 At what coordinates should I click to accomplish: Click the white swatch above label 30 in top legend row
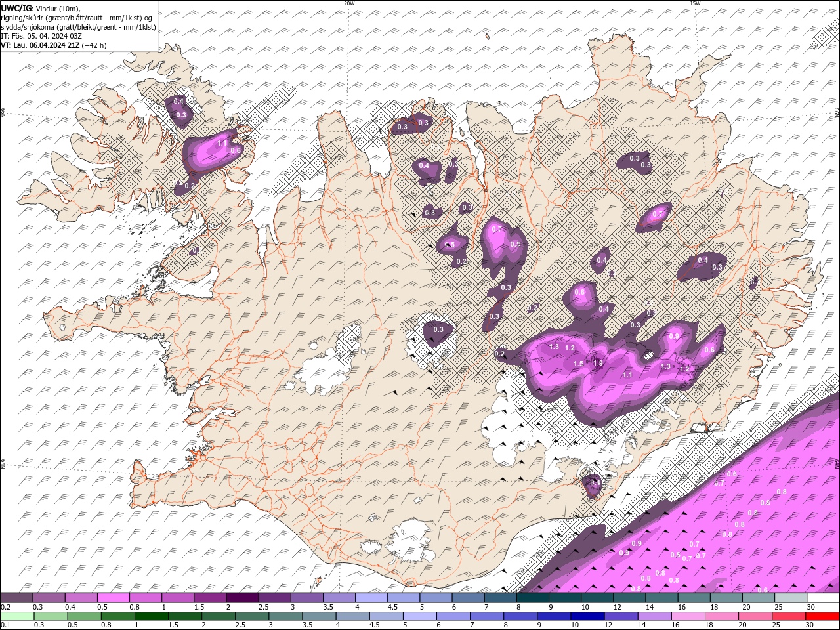[x=823, y=598]
